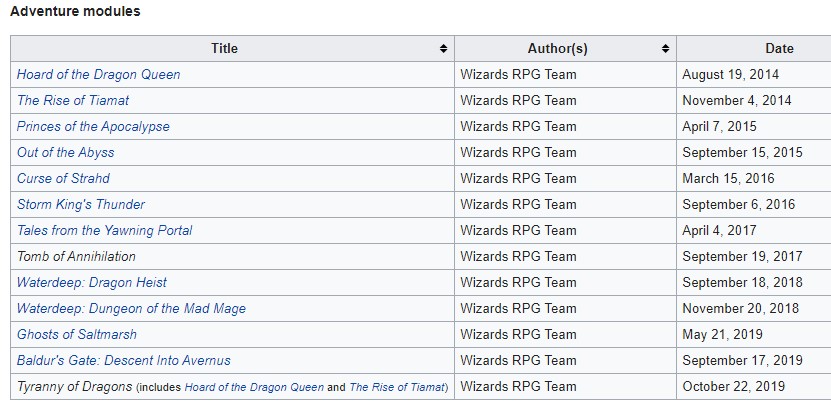Open Hoard of the Dragon Queen link
The height and width of the screenshot is (409, 831).
pyautogui.click(x=98, y=75)
